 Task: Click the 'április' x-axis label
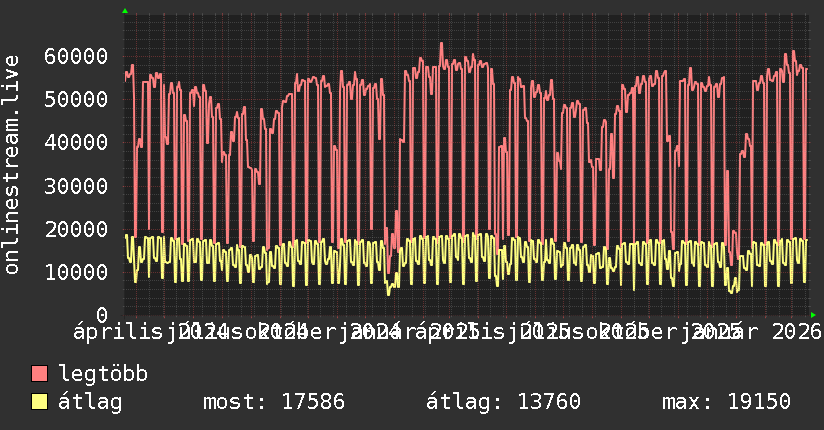pyautogui.click(x=118, y=332)
